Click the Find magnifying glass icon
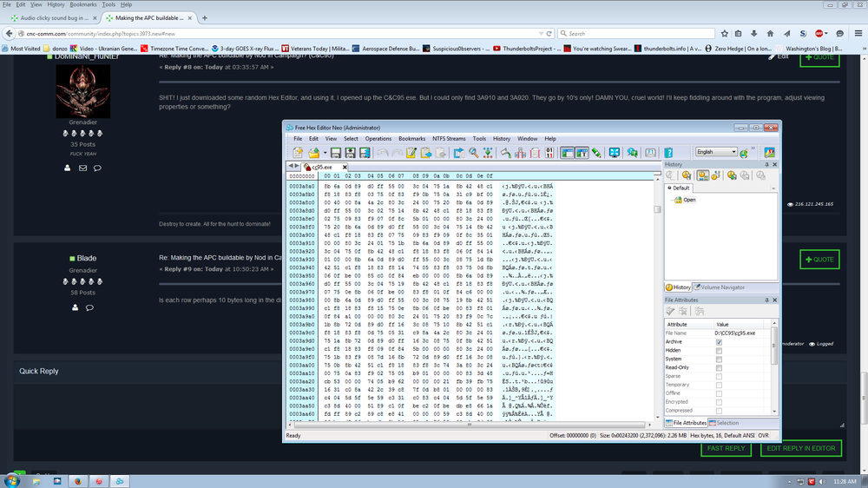Viewport: 868px width, 488px height. click(x=474, y=153)
